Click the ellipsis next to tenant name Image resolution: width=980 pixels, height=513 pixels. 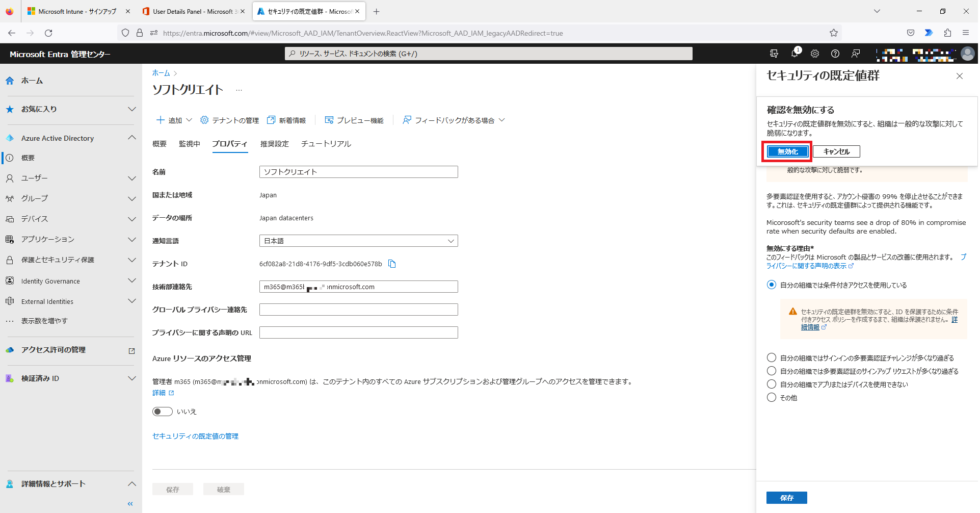coord(239,90)
